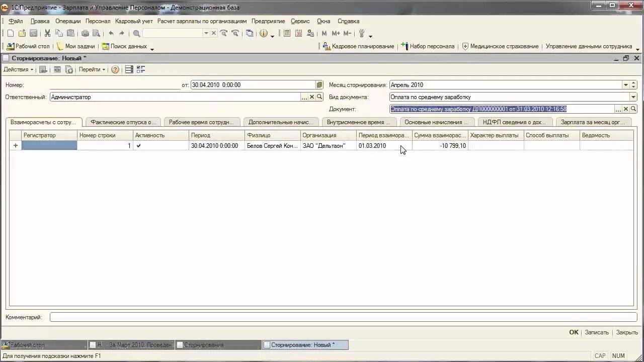Screen dimensions: 644x362
Task: Click the document help question-mark icon
Action: 115,69
